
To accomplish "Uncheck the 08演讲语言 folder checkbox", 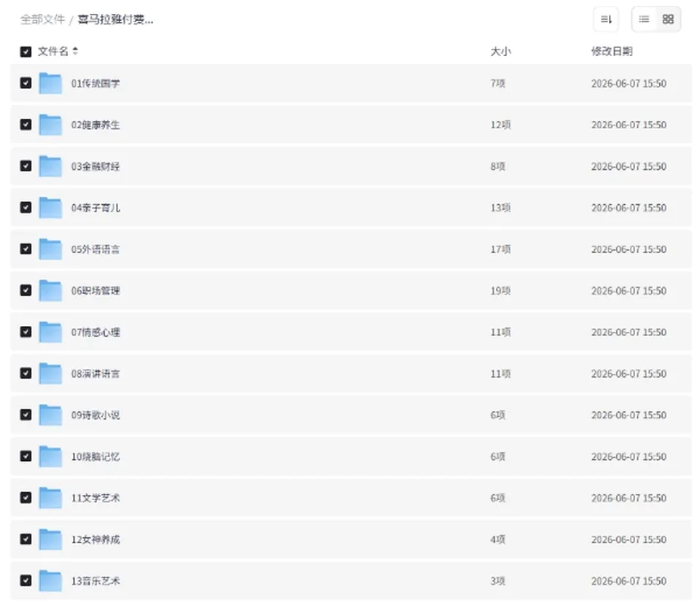I will click(x=26, y=373).
